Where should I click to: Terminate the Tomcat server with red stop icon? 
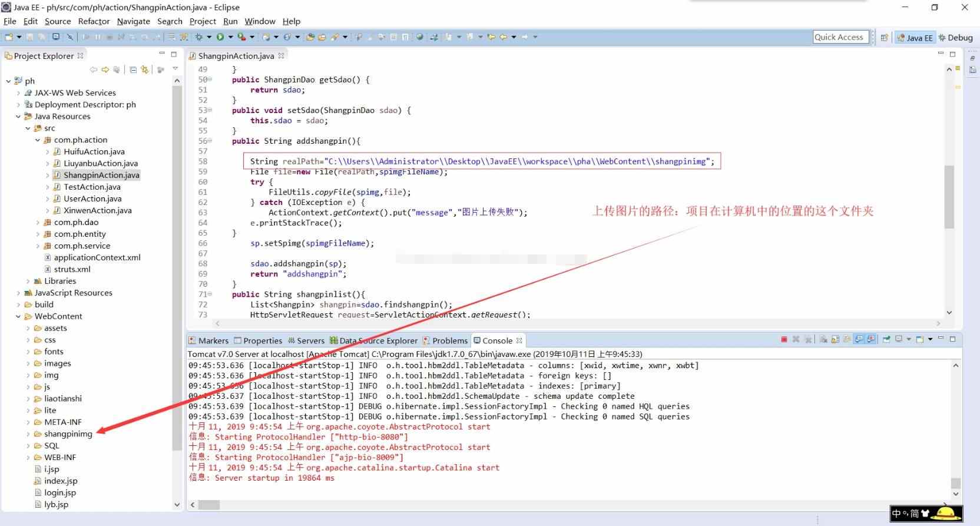(x=784, y=339)
